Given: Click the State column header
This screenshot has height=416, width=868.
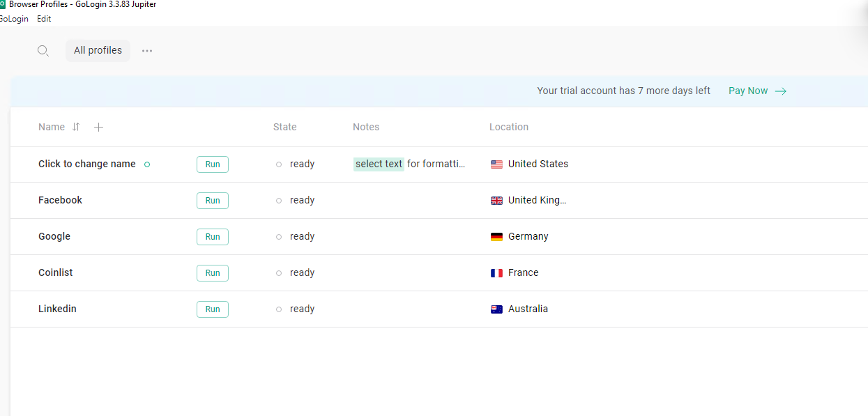Looking at the screenshot, I should click(285, 127).
